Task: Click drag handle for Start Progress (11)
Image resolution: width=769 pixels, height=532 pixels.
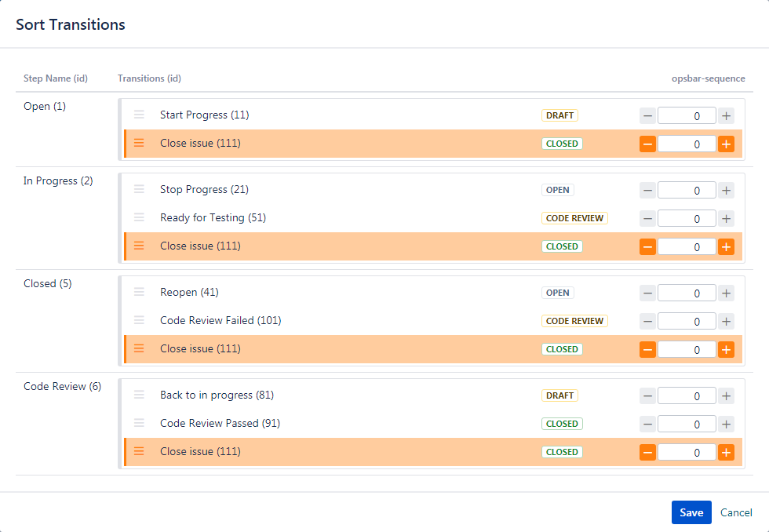Action: click(139, 115)
